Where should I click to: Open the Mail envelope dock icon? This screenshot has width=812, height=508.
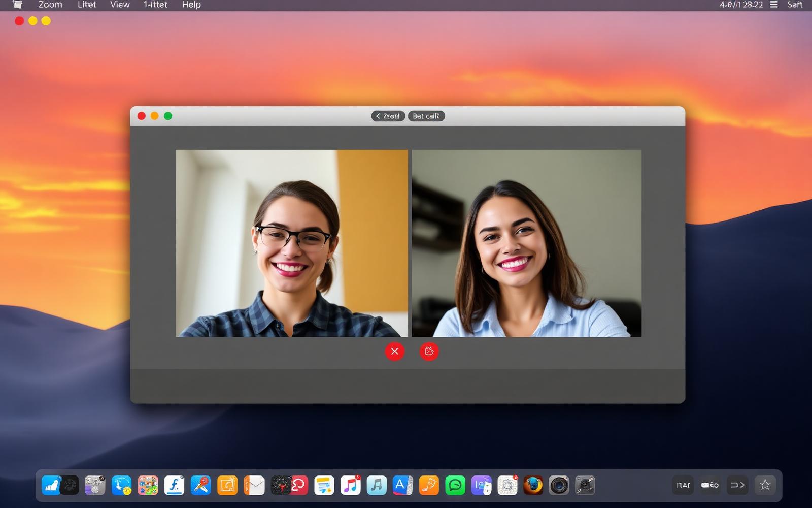tap(254, 486)
